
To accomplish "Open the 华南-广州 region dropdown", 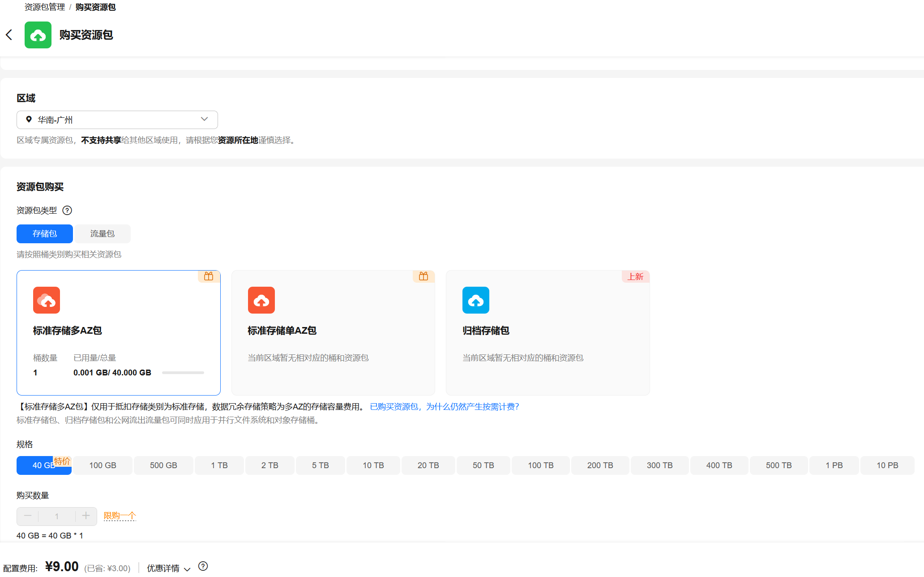I will [117, 120].
